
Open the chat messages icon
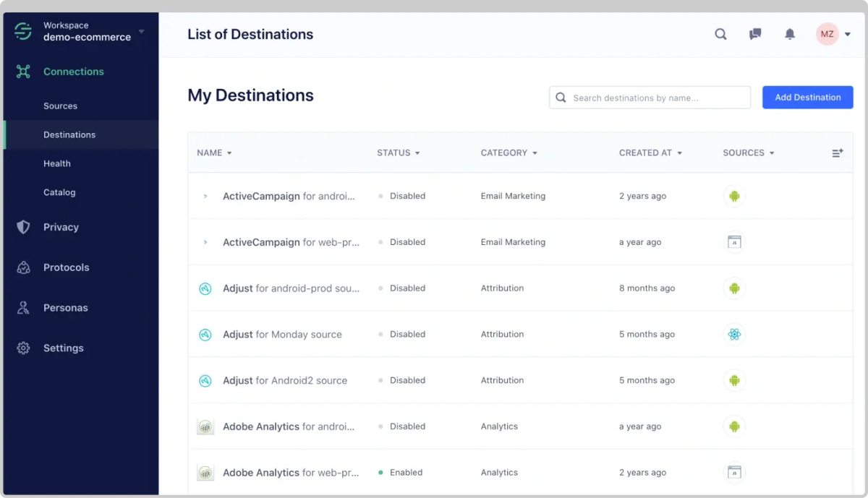(x=755, y=34)
